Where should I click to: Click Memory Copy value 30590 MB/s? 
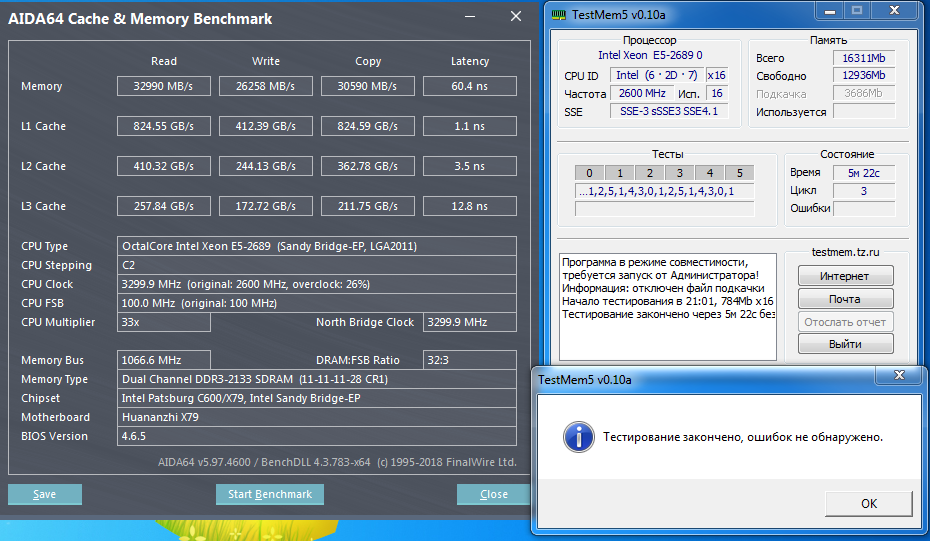368,86
